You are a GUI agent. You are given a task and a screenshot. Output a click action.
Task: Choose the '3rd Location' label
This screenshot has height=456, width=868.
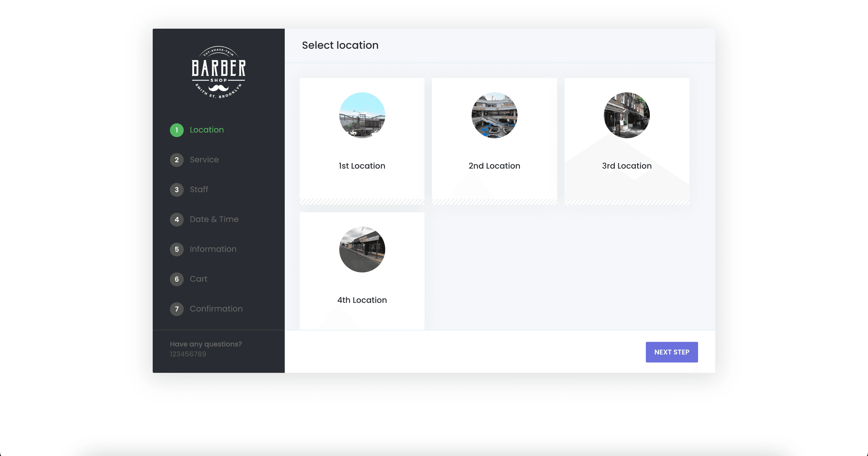(x=627, y=166)
